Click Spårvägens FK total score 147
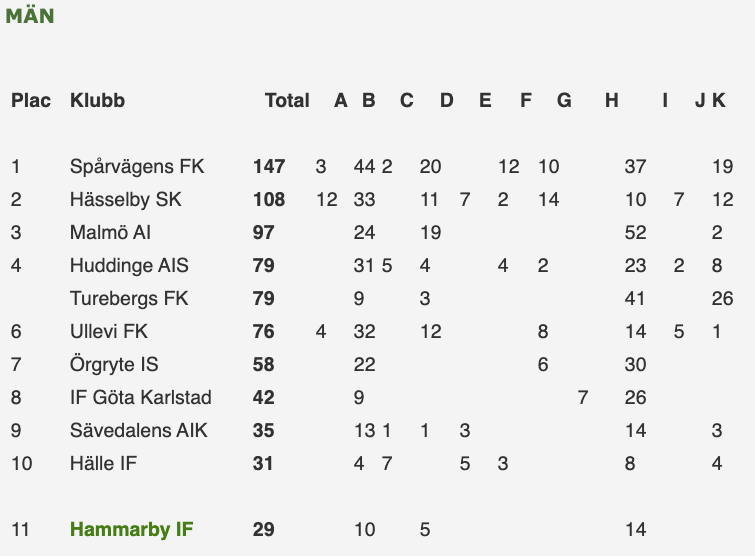Viewport: 755px width, 556px height. [x=269, y=167]
